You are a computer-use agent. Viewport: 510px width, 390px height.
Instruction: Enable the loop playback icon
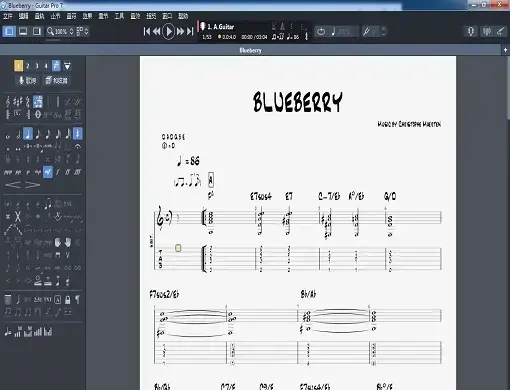pyautogui.click(x=321, y=32)
